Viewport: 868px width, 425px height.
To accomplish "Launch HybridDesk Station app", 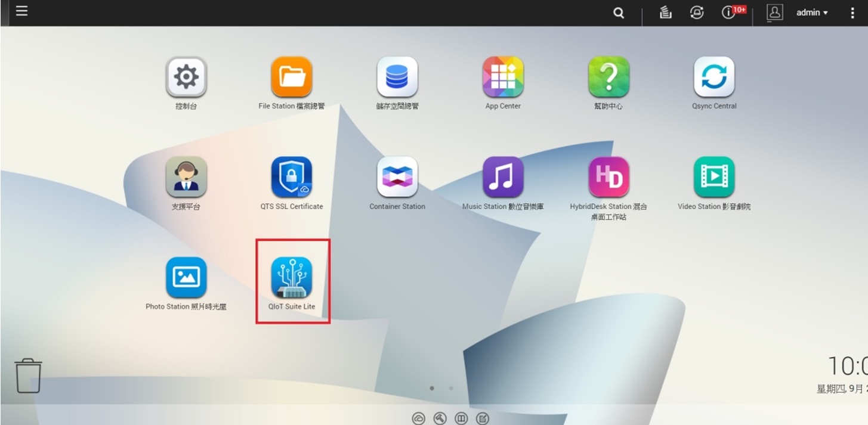I will coord(608,177).
